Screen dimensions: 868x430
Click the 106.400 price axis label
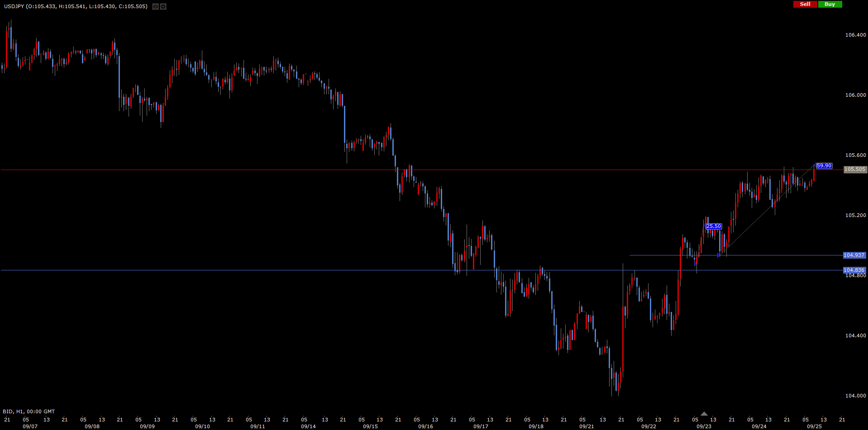point(855,35)
